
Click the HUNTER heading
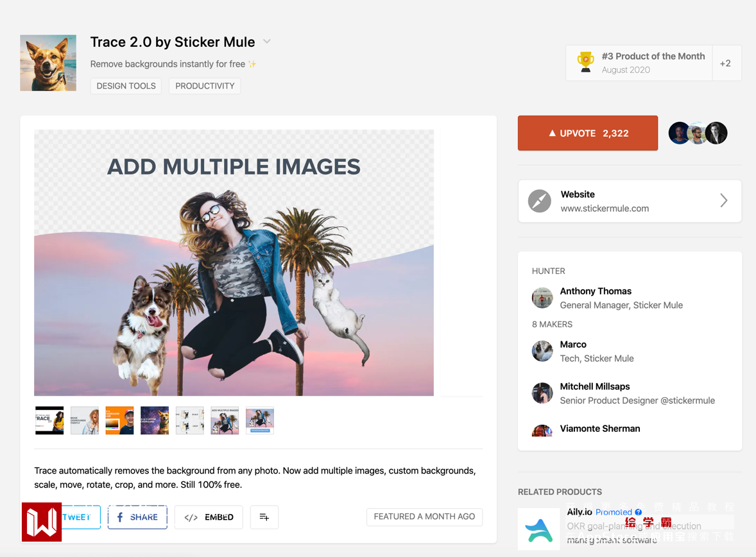click(x=548, y=271)
